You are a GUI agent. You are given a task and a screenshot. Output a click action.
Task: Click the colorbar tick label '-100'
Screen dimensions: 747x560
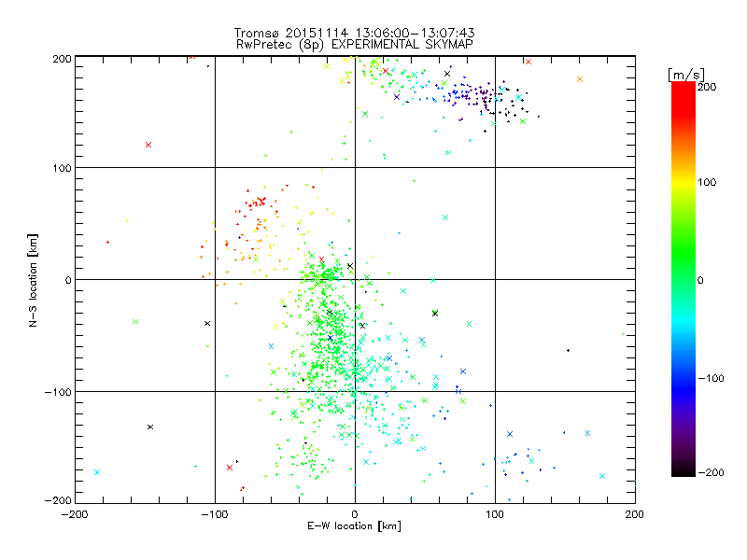712,378
